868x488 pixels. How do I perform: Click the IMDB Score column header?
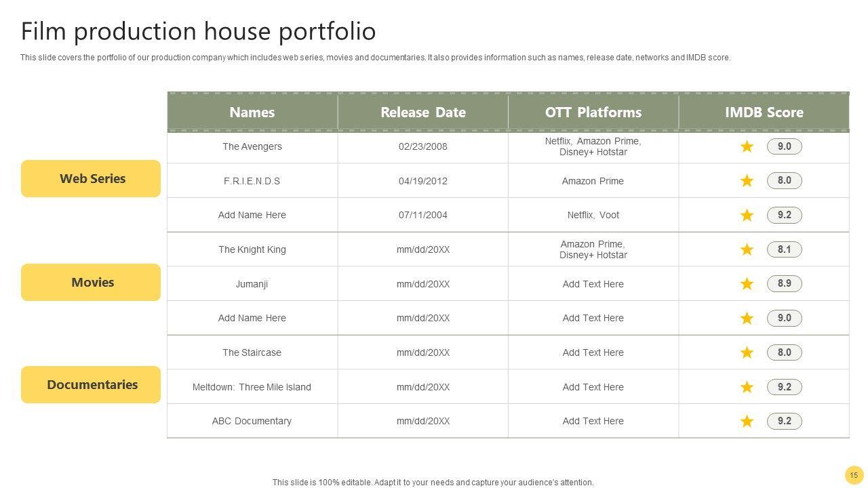point(764,112)
